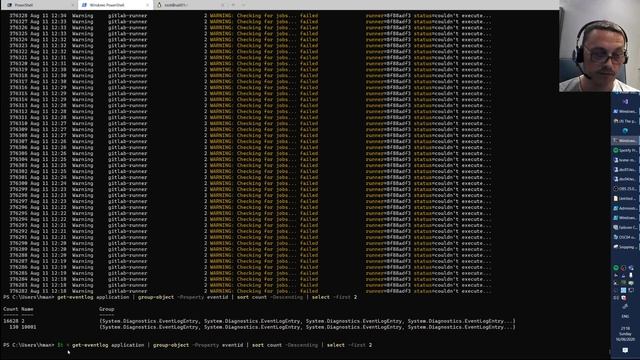Click the 'Group' column header in output

107,309
